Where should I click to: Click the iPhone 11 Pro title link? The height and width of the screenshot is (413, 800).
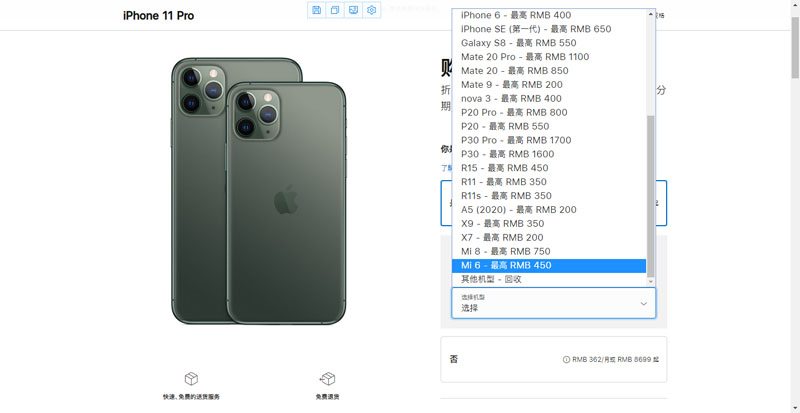tap(159, 16)
